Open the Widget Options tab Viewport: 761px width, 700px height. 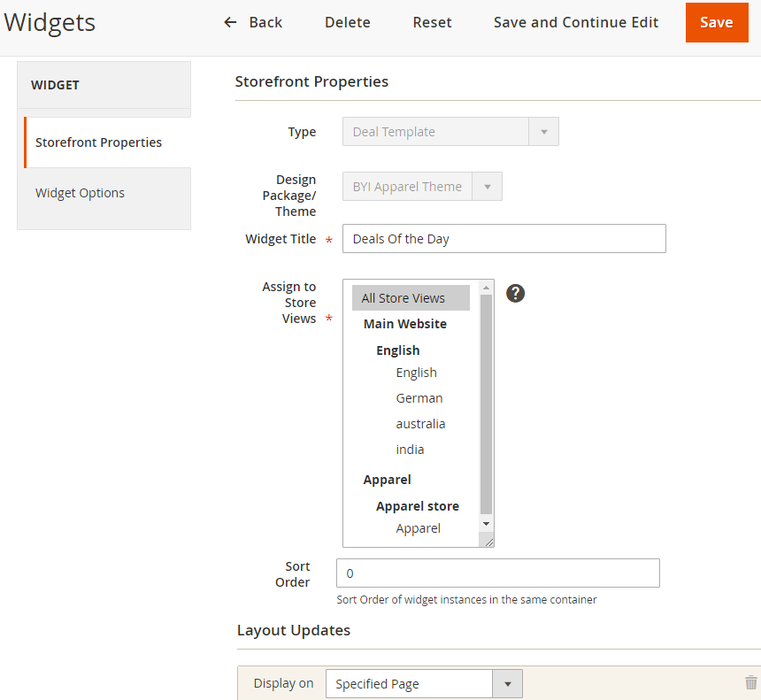coord(80,193)
